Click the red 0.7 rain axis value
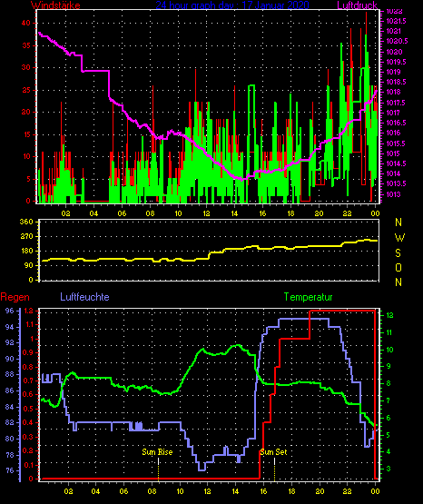The width and height of the screenshot is (423, 504). point(27,380)
